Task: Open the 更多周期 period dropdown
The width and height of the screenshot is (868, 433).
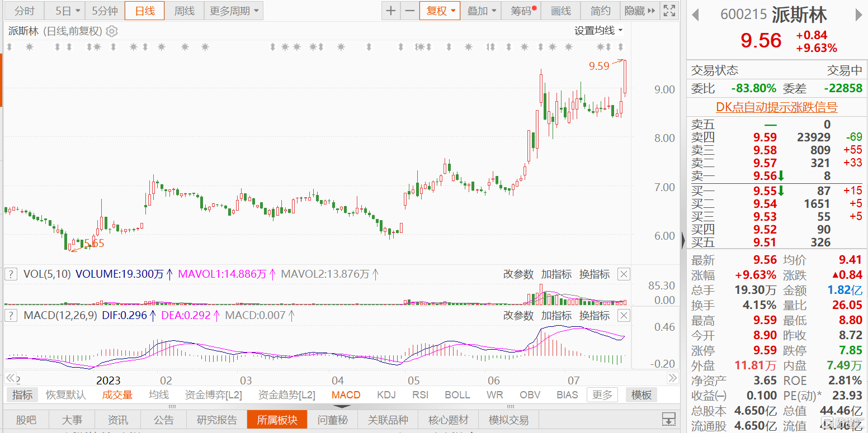Action: (x=233, y=11)
